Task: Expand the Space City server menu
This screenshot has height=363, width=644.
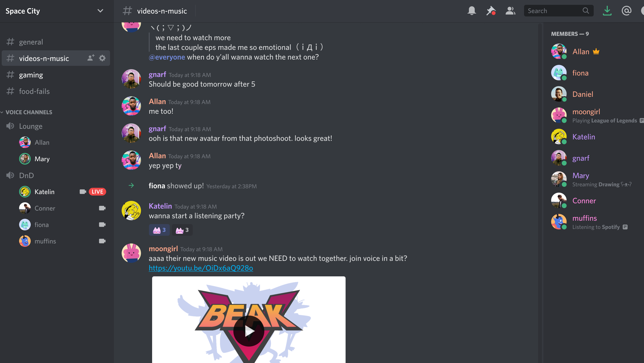Action: coord(100,11)
